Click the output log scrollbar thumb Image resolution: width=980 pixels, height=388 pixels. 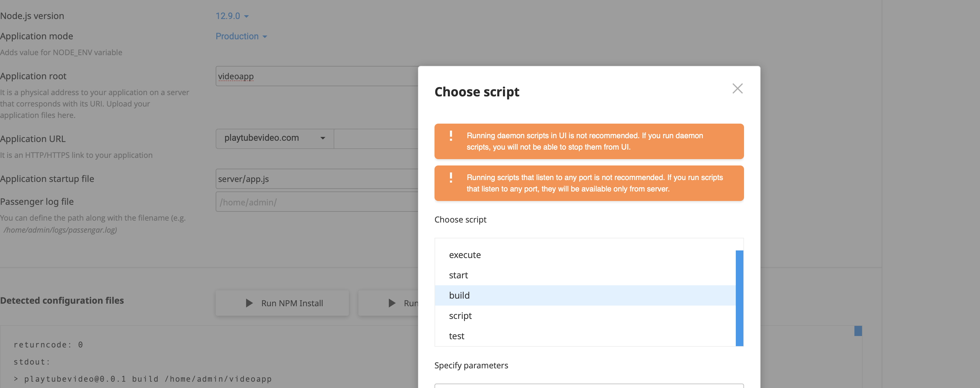point(858,331)
